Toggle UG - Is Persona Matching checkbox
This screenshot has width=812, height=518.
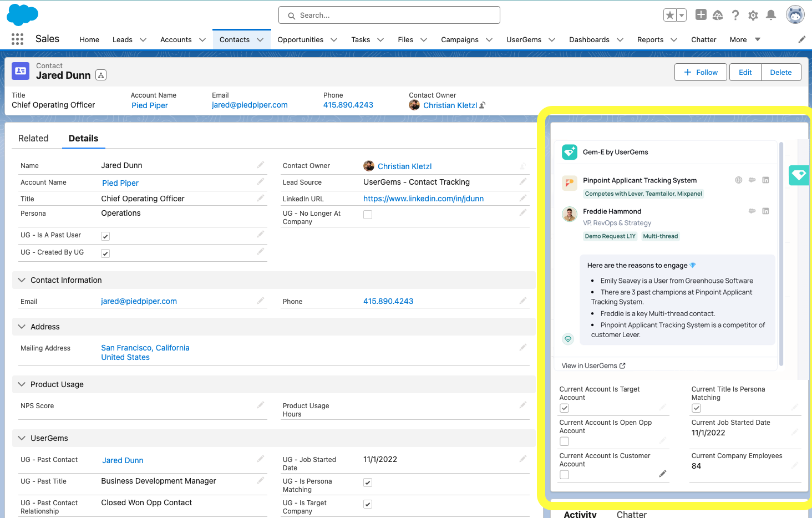click(368, 483)
